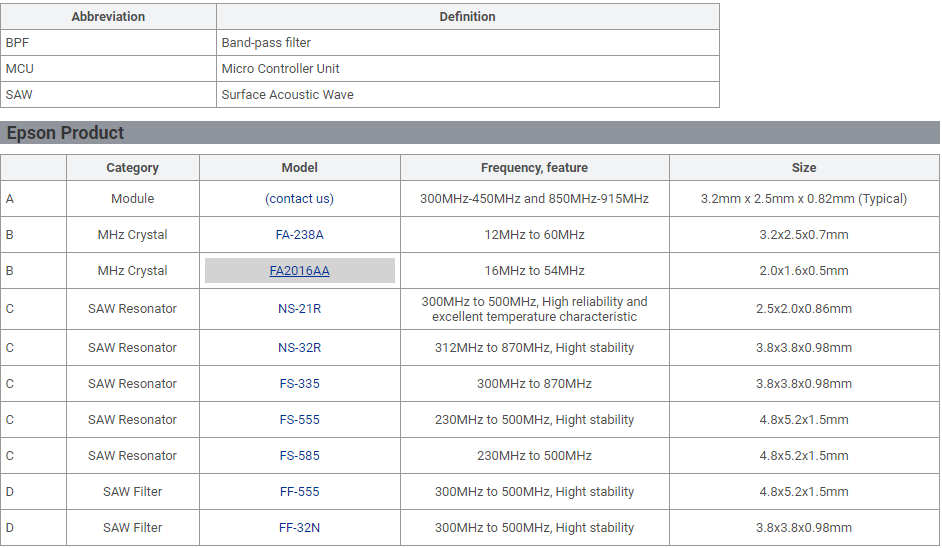Select the NS-21R high reliability feature text
The width and height of the screenshot is (942, 548).
click(534, 309)
